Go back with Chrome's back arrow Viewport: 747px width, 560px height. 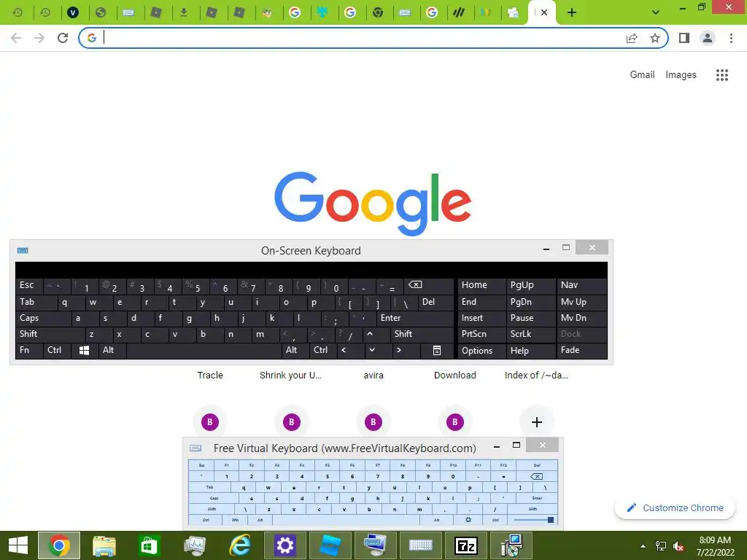(16, 38)
